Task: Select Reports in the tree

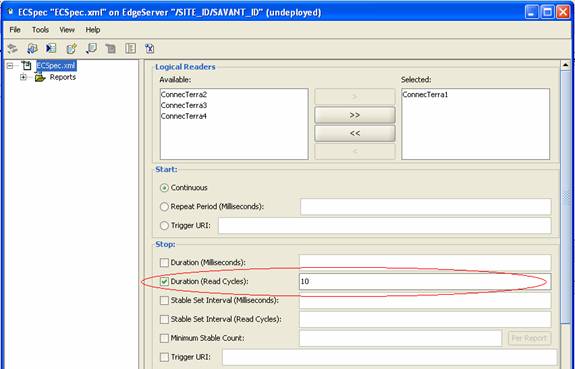Action: 63,77
